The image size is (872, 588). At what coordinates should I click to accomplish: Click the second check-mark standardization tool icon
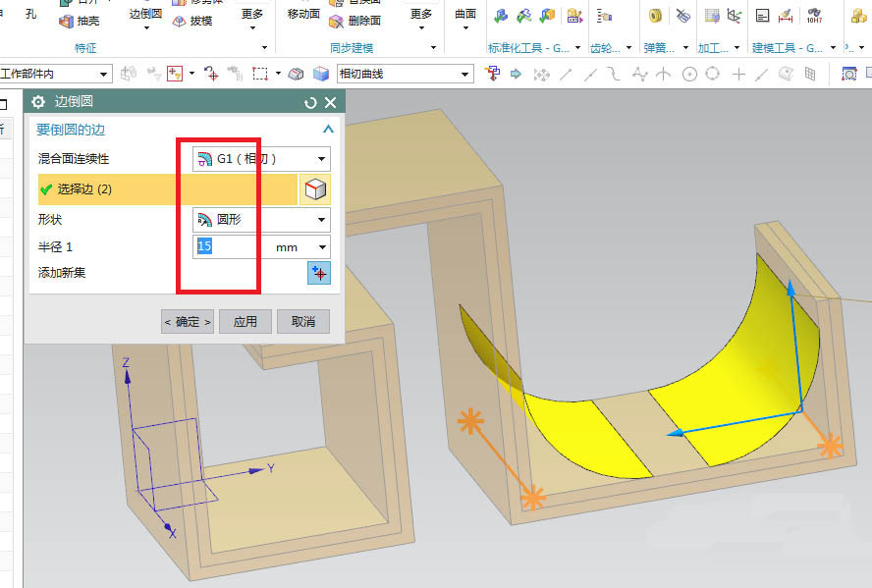click(x=523, y=16)
